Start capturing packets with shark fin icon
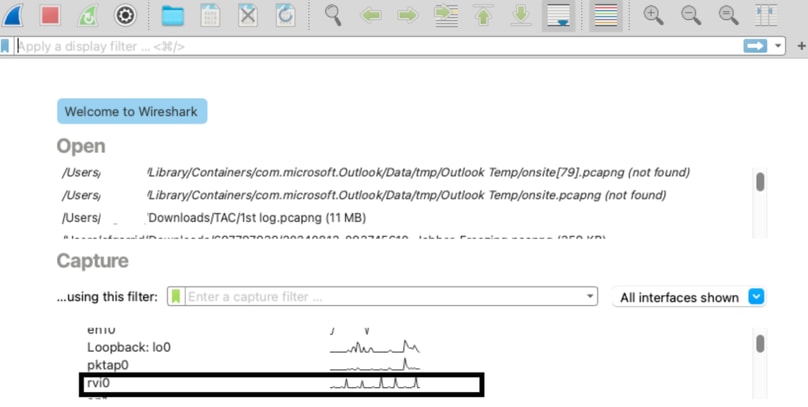This screenshot has height=407, width=808. click(x=13, y=15)
